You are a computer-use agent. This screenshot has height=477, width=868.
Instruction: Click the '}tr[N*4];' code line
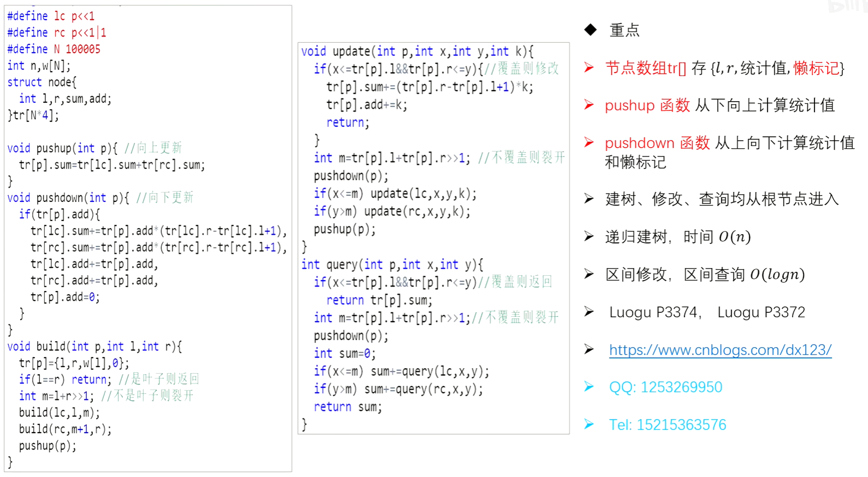click(33, 115)
